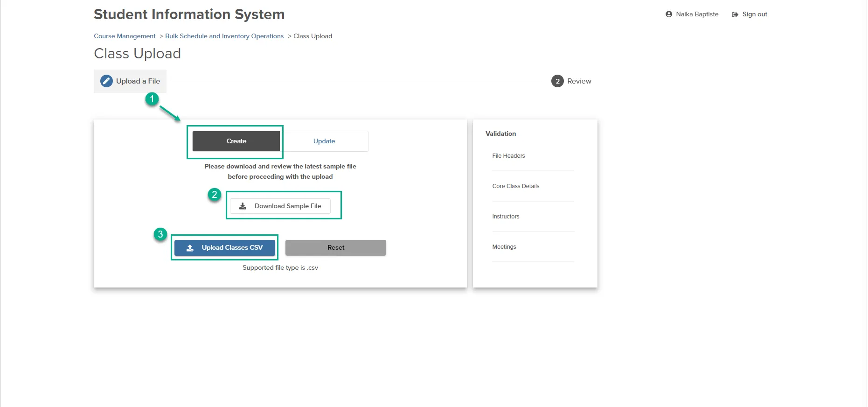Select the Create mode toggle
This screenshot has height=407, width=868.
pos(236,141)
